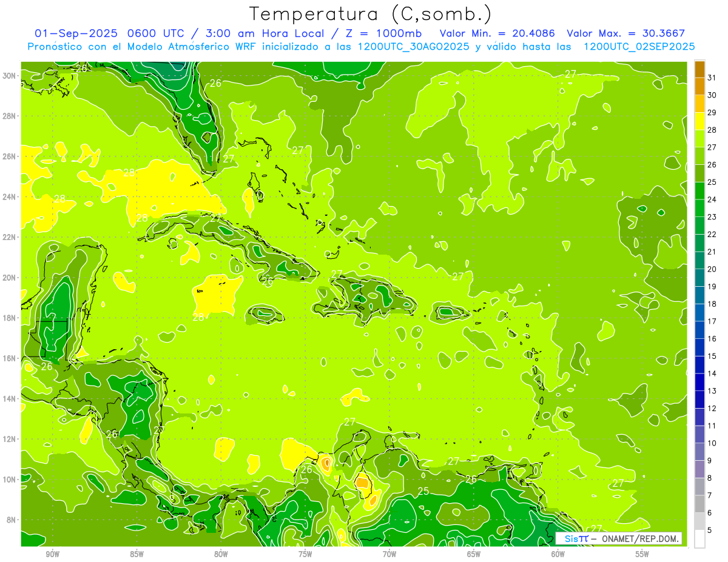Click the yellow legend swatch between 28 and 29
The height and width of the screenshot is (562, 728).
point(699,121)
